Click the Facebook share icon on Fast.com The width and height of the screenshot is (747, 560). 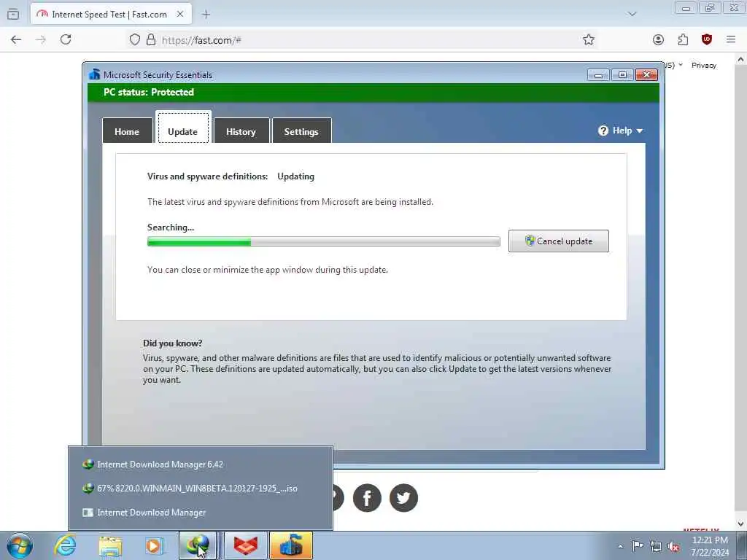[x=367, y=497]
